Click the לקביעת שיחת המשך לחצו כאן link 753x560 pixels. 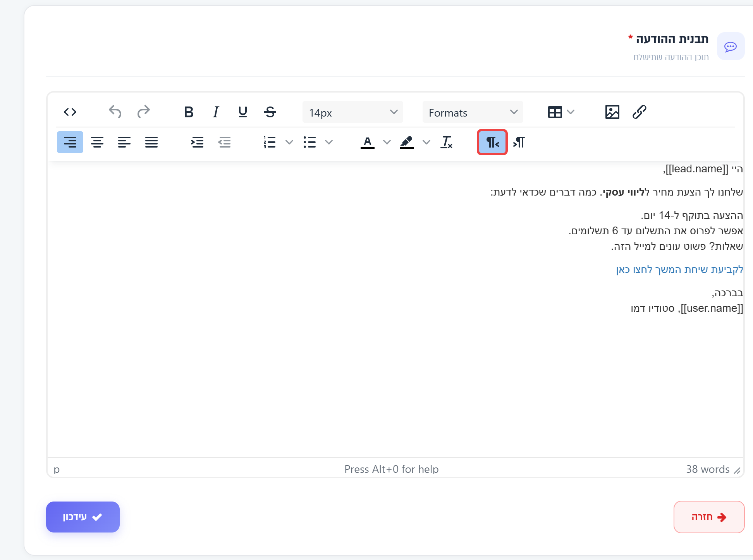(679, 270)
